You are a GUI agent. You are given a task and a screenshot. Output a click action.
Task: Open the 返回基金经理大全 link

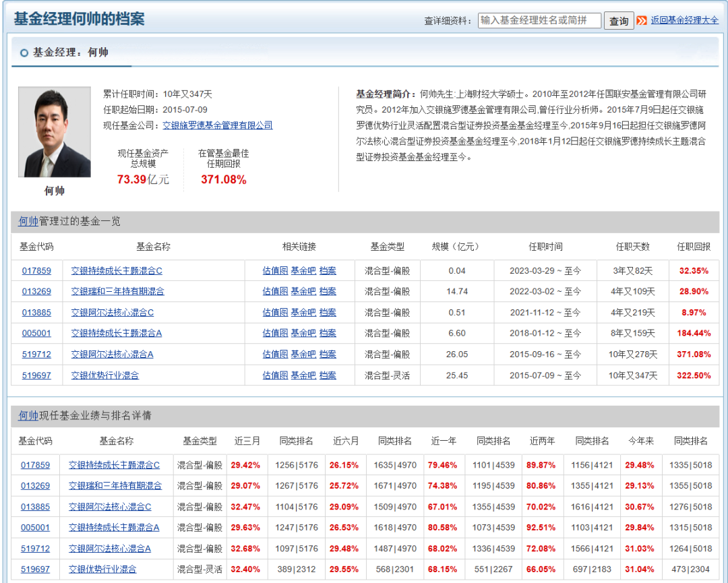(x=684, y=20)
